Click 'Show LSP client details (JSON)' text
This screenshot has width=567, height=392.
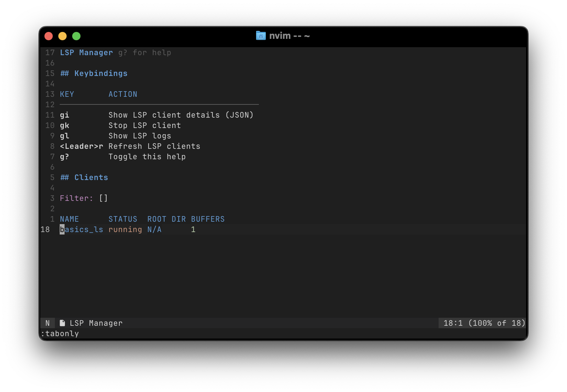[181, 115]
